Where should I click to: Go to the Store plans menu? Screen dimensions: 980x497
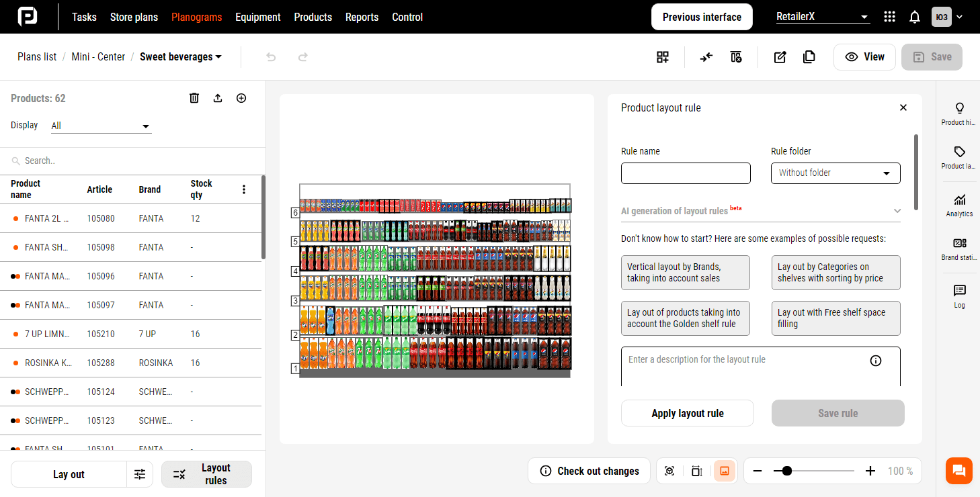134,17
